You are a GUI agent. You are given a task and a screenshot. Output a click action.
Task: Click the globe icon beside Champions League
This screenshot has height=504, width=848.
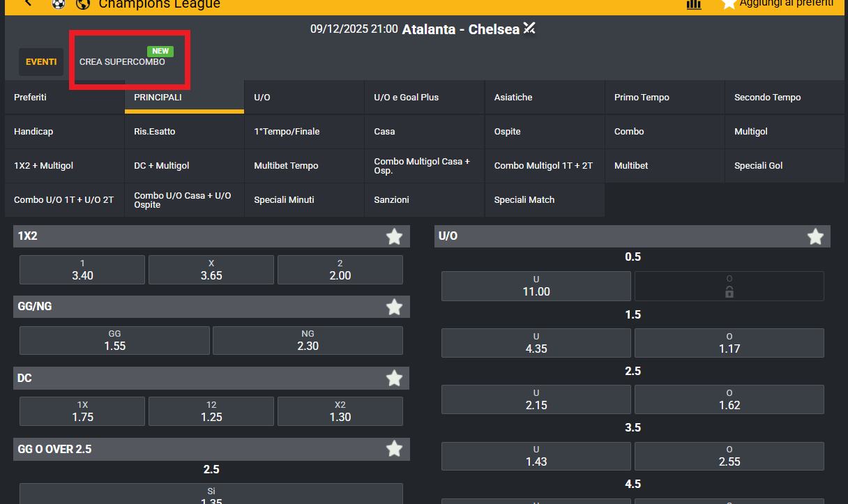[83, 3]
